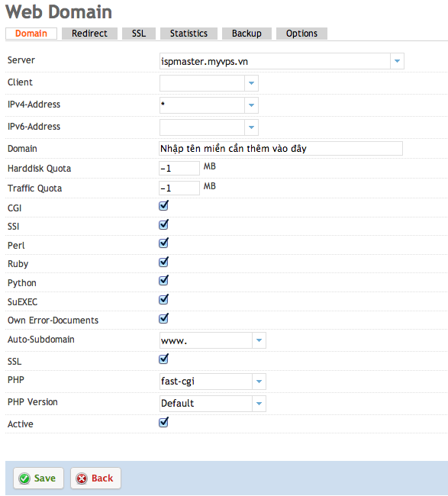
Task: Click the green checkmark Save icon
Action: [x=24, y=478]
